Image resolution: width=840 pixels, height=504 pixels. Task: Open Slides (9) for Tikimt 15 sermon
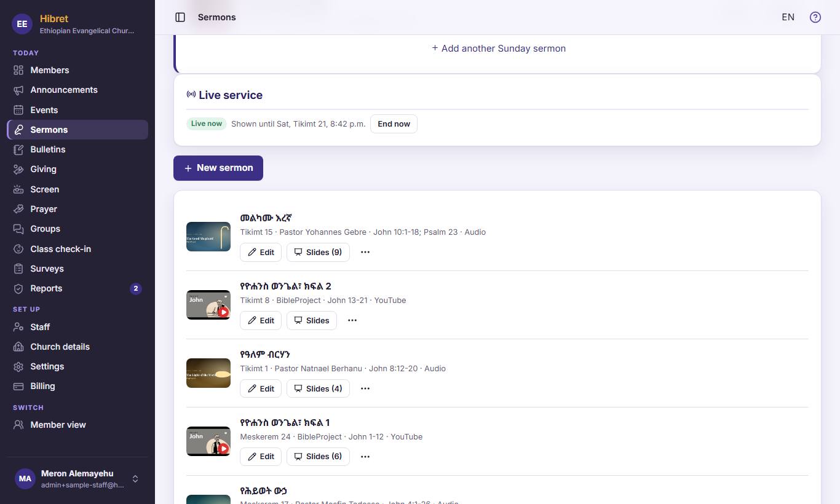point(318,252)
